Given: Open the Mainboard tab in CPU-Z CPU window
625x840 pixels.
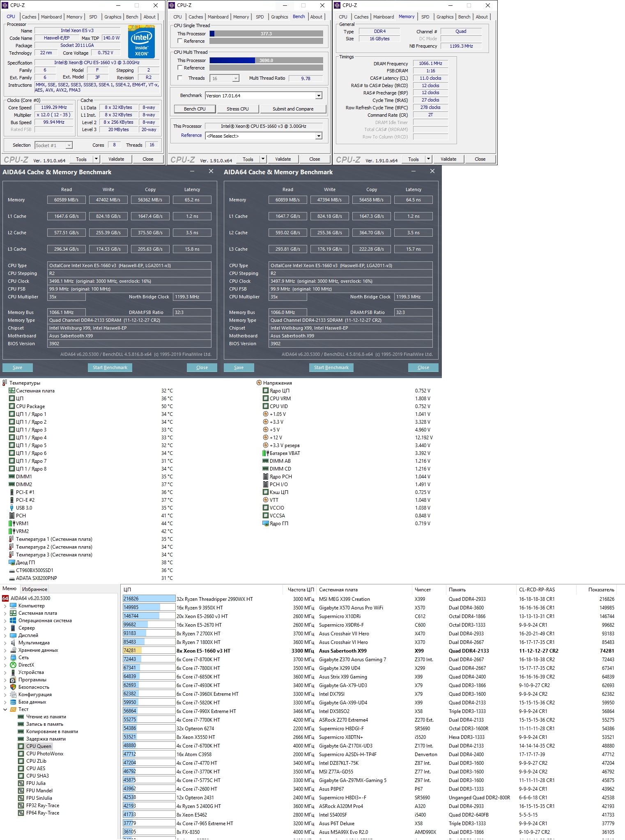Looking at the screenshot, I should click(x=51, y=17).
